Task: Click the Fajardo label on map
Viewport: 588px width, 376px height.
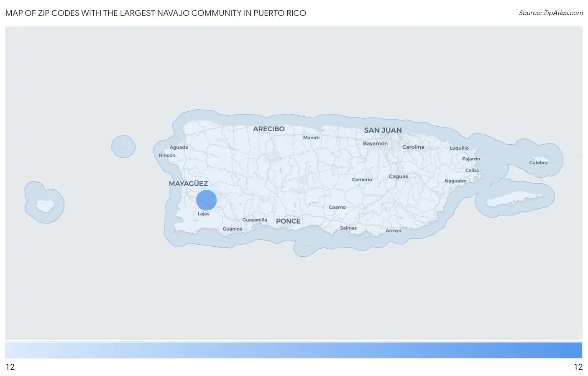Action: (x=471, y=159)
